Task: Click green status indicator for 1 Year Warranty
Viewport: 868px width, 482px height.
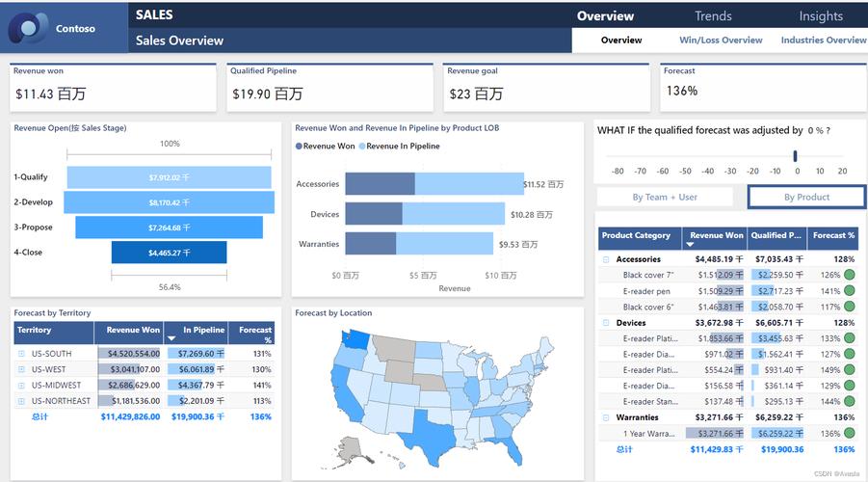Action: tap(849, 433)
